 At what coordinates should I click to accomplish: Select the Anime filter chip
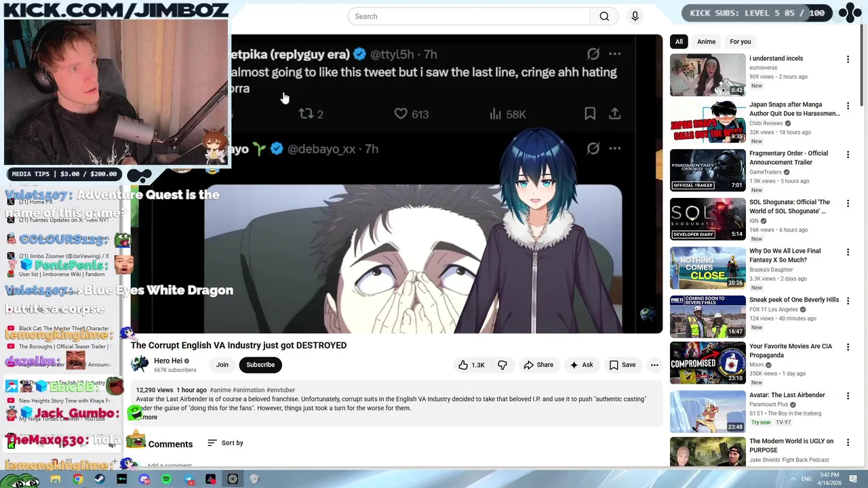click(x=706, y=41)
